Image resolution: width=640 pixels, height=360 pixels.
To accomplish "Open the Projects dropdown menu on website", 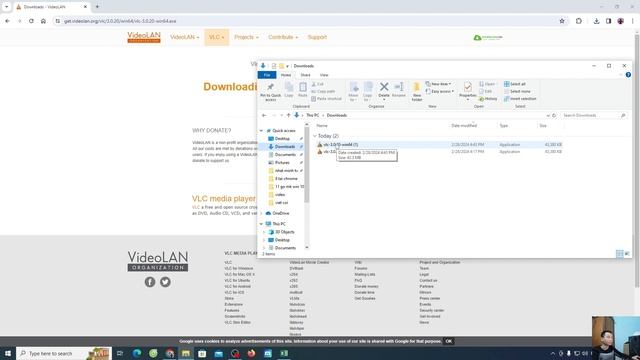I will click(x=246, y=37).
